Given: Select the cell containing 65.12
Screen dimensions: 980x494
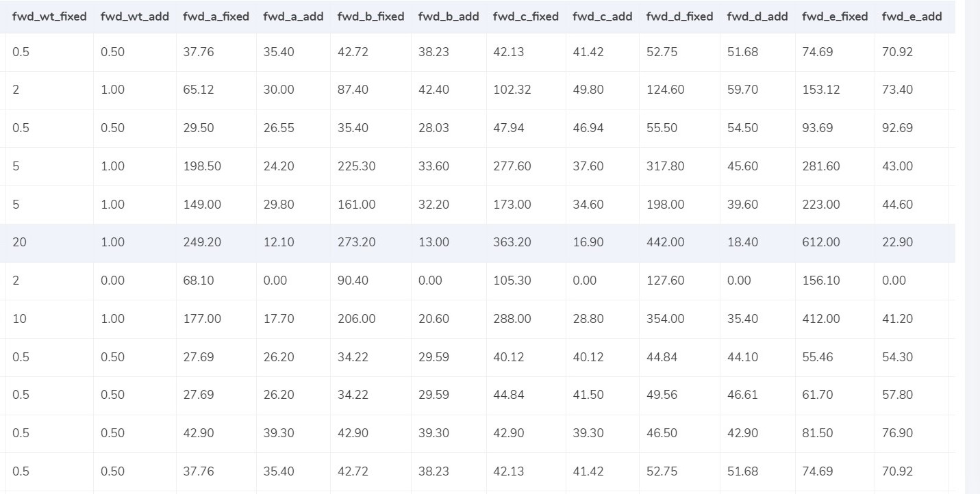Looking at the screenshot, I should tap(198, 90).
